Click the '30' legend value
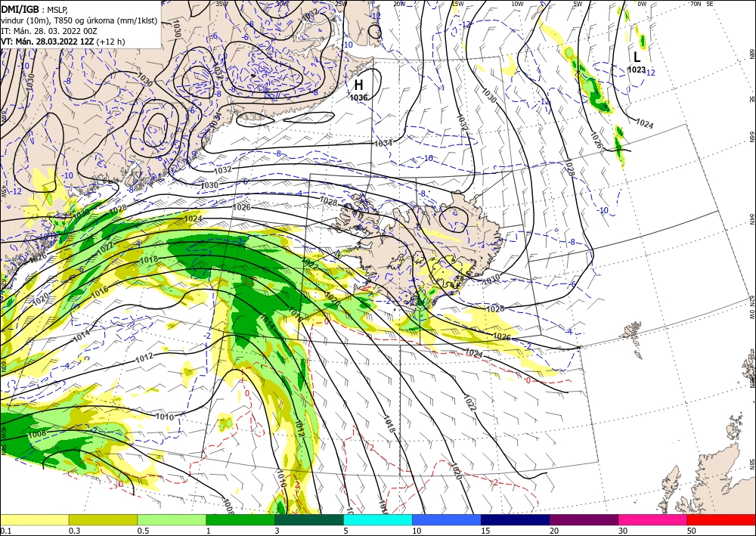 (x=624, y=531)
